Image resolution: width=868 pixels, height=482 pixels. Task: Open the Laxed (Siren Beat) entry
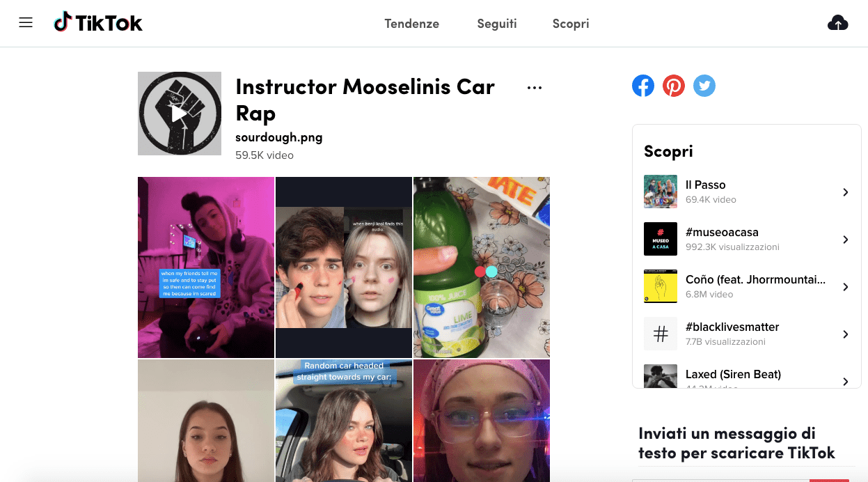tap(747, 376)
